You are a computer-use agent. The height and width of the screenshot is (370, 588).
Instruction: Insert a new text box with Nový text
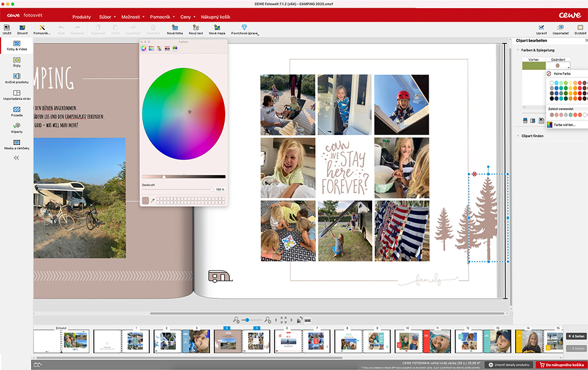pyautogui.click(x=196, y=28)
